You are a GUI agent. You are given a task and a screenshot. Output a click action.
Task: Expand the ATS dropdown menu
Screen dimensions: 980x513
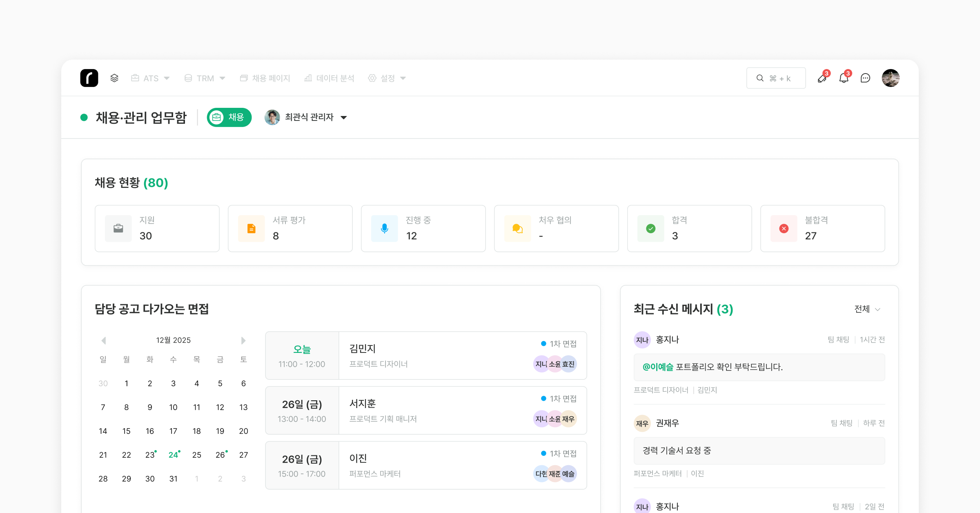click(x=150, y=78)
